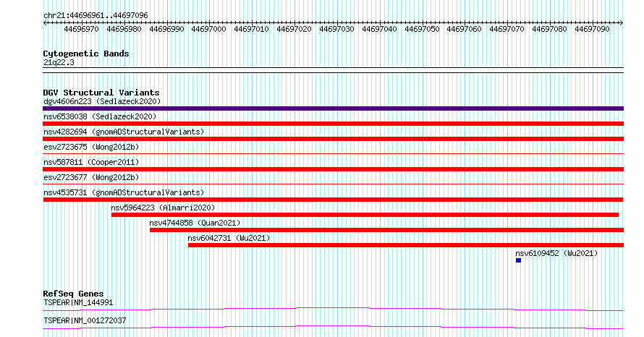644x337 pixels.
Task: Select the red nsv5964223 variant bar
Action: [365, 215]
